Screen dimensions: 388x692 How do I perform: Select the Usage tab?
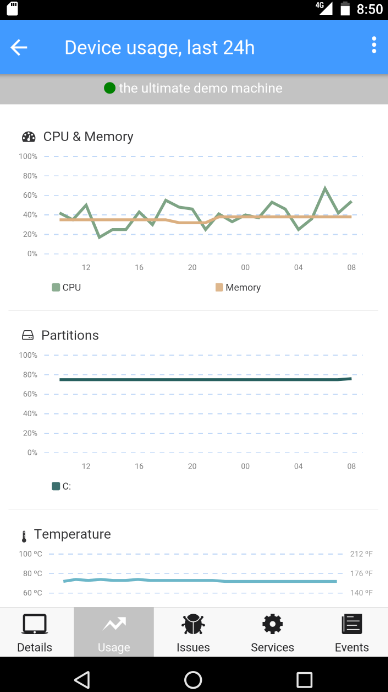tap(114, 632)
